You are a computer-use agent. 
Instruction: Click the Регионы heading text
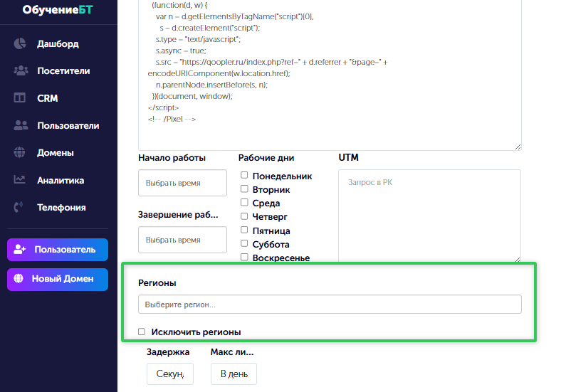click(x=157, y=283)
